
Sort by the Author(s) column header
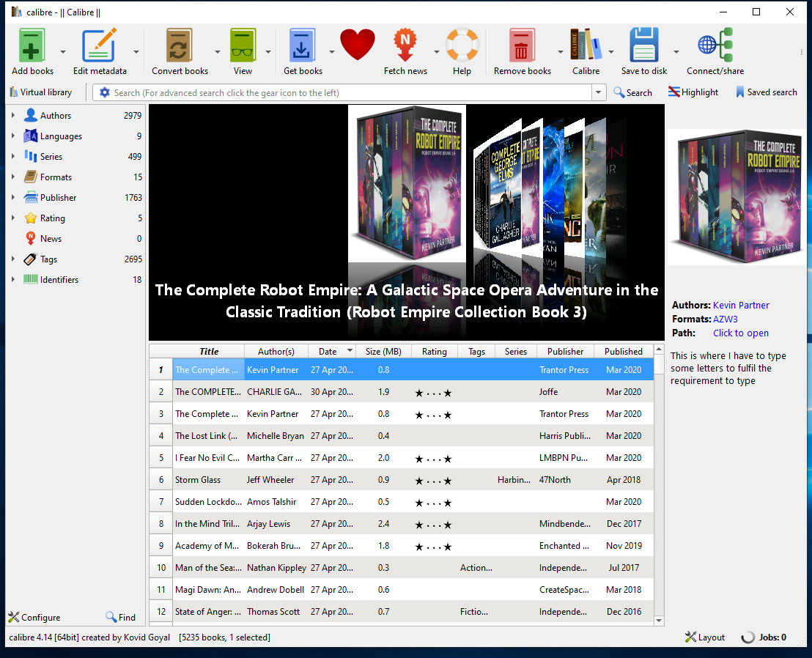point(276,351)
